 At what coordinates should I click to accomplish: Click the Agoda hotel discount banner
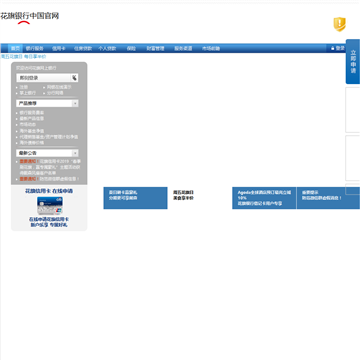pos(264,198)
